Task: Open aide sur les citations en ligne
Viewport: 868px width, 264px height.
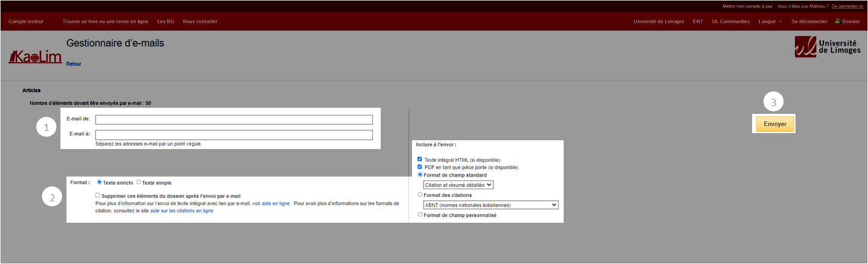Action: pyautogui.click(x=181, y=211)
